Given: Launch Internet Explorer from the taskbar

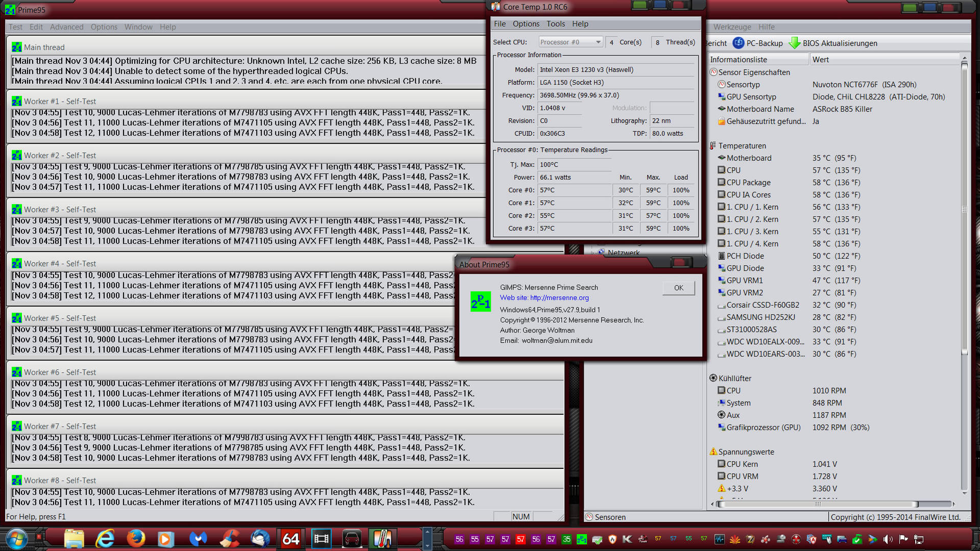Looking at the screenshot, I should click(105, 539).
